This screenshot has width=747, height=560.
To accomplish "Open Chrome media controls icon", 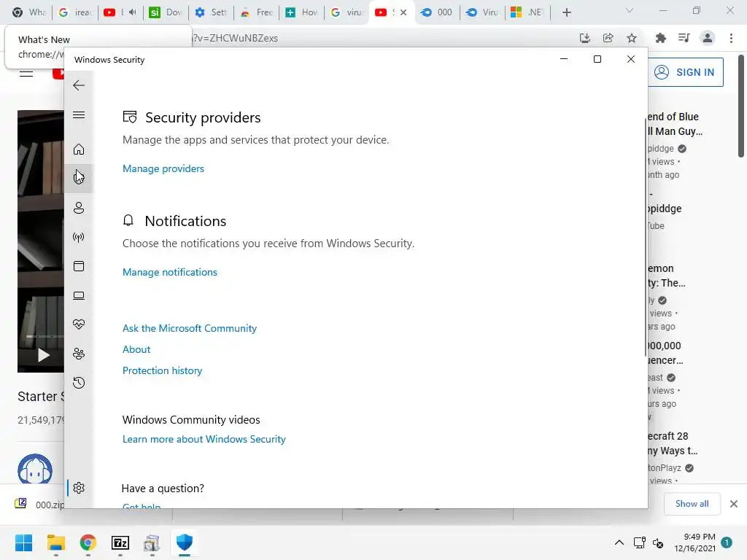I will pos(684,38).
